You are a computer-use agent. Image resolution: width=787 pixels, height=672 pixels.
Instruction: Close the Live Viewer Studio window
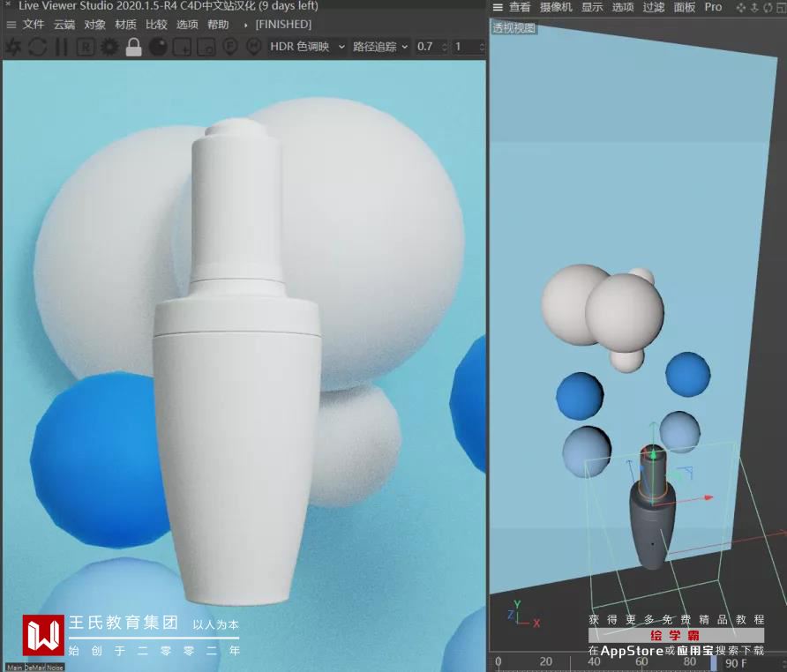click(x=8, y=5)
